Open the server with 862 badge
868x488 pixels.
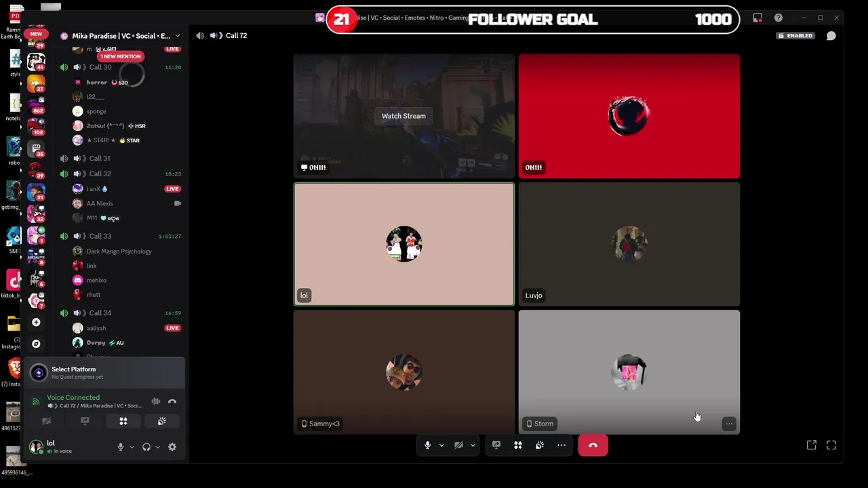[x=36, y=103]
